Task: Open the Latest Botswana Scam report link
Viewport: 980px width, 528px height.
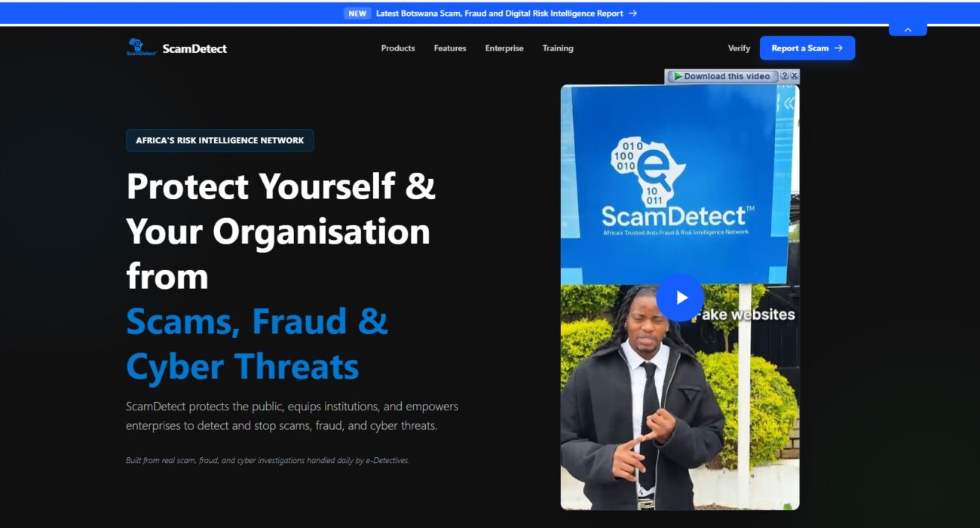Action: 500,14
